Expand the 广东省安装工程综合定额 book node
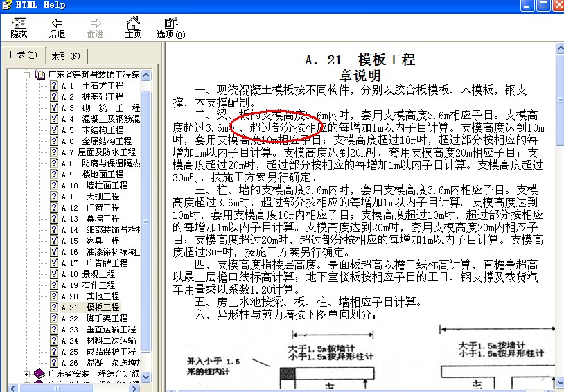Screen dimensions: 564x392 coord(26,374)
